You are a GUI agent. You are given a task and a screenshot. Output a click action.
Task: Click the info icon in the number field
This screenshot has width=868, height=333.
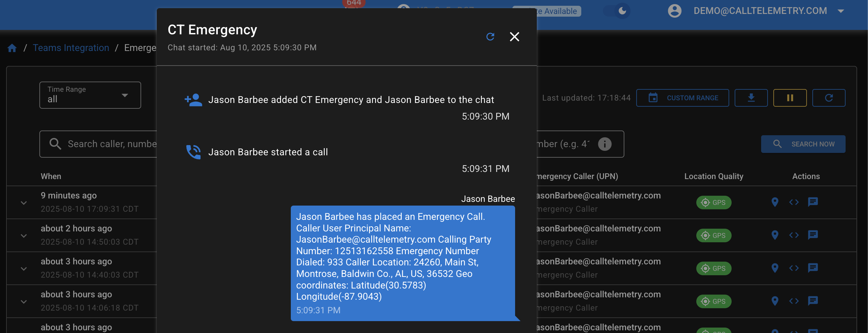(x=605, y=144)
